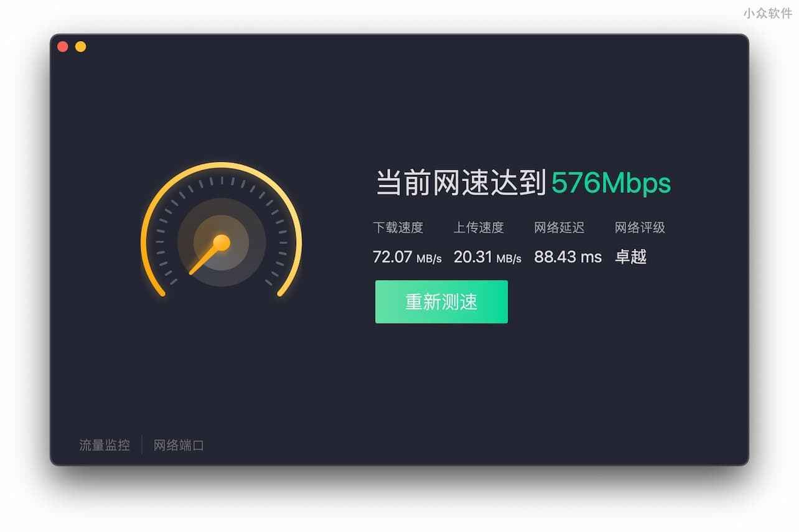This screenshot has height=532, width=799.
Task: Click the 下载速度 download speed label
Action: click(398, 228)
